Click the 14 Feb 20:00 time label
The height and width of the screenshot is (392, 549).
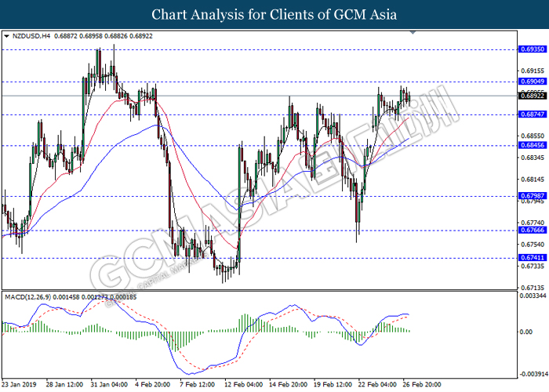point(288,384)
